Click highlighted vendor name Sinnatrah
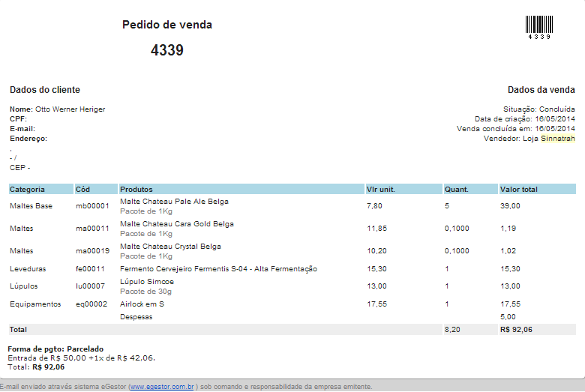Viewport: 585px width, 392px height. [558, 139]
